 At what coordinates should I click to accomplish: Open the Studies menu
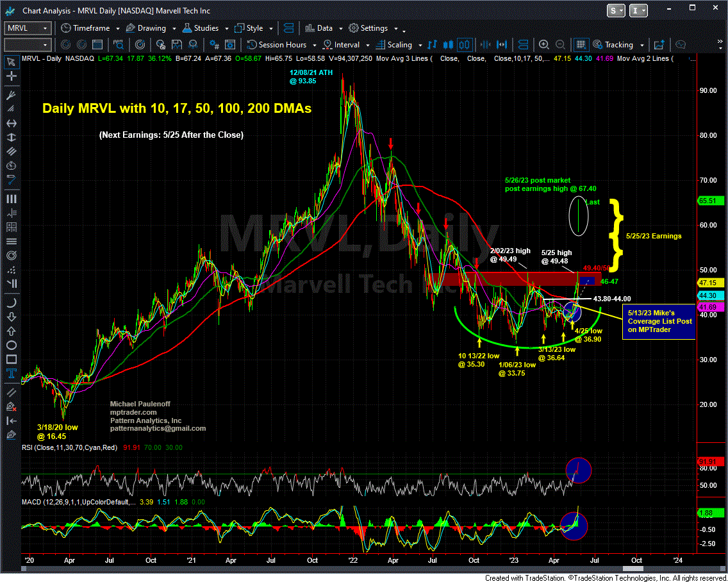[x=206, y=28]
